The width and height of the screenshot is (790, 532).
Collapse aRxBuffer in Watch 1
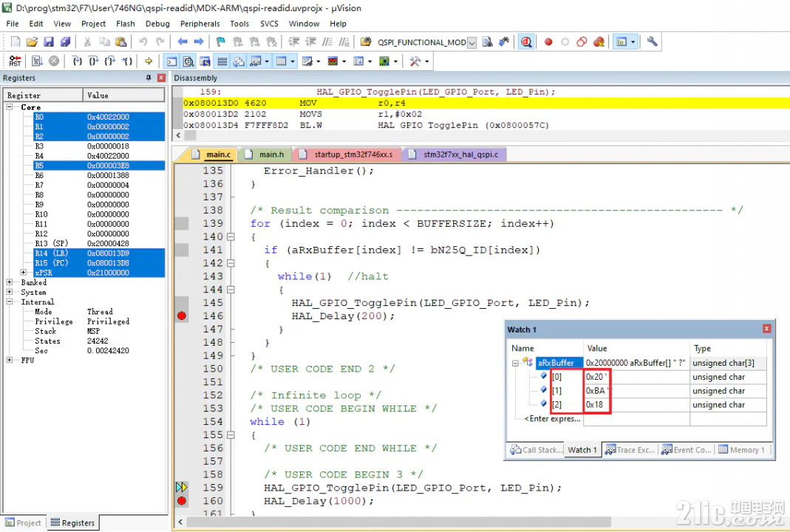pyautogui.click(x=515, y=363)
